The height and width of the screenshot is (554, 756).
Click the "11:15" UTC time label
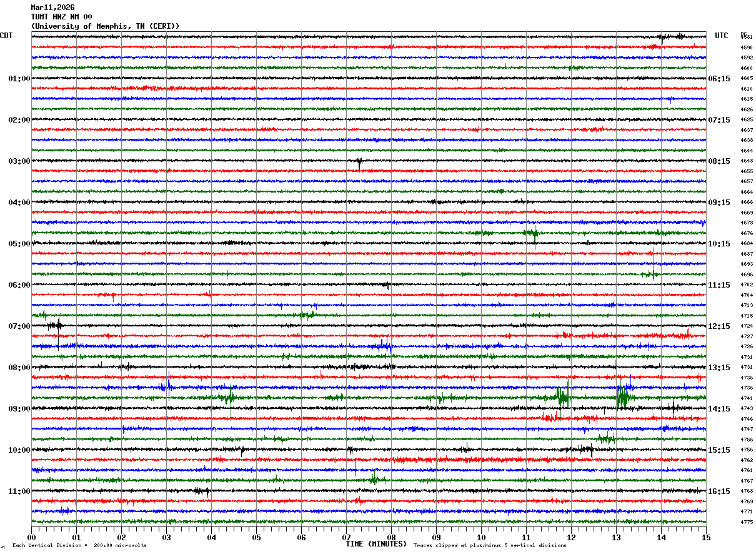(x=719, y=285)
